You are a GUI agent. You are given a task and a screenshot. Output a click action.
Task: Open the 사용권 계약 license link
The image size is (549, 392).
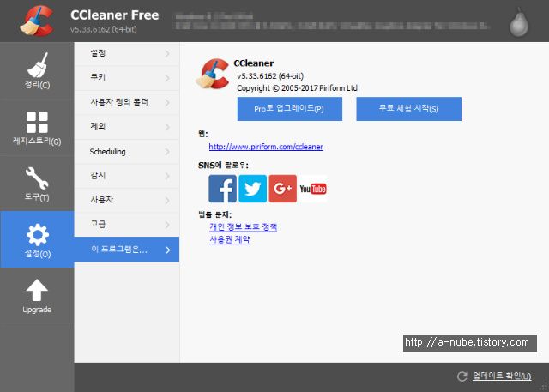(x=229, y=240)
